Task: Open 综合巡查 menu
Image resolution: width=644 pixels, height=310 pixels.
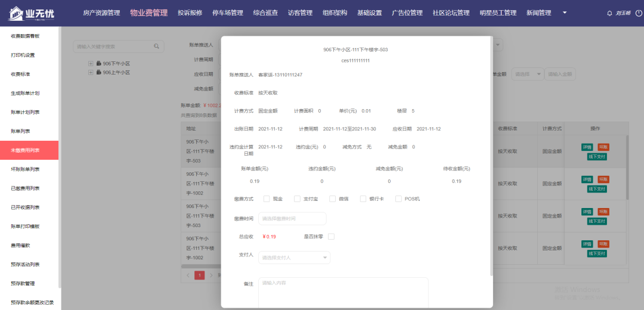Action: (x=266, y=13)
